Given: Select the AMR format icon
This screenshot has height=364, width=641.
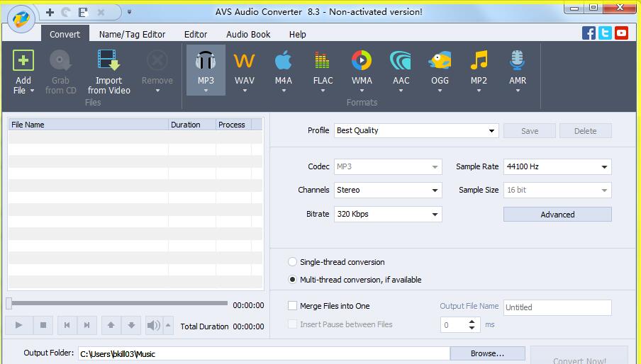Looking at the screenshot, I should 518,60.
